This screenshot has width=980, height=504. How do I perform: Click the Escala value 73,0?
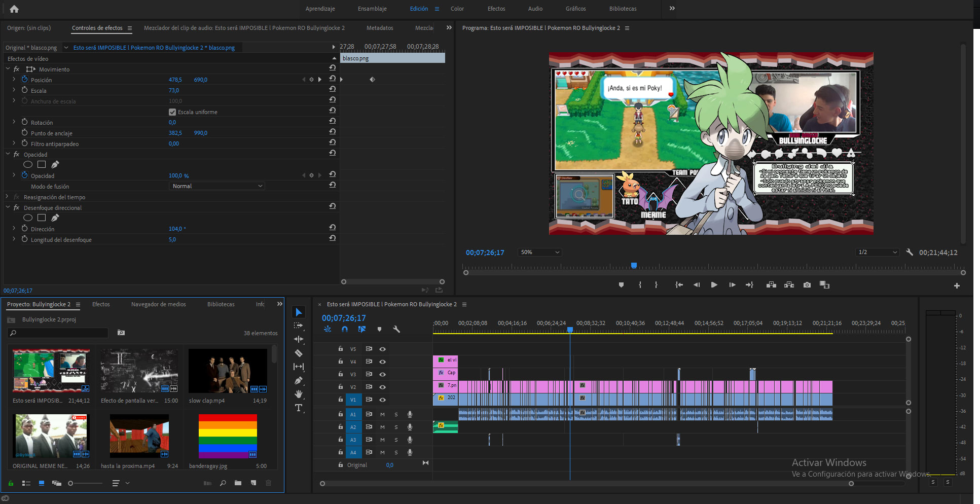point(174,90)
